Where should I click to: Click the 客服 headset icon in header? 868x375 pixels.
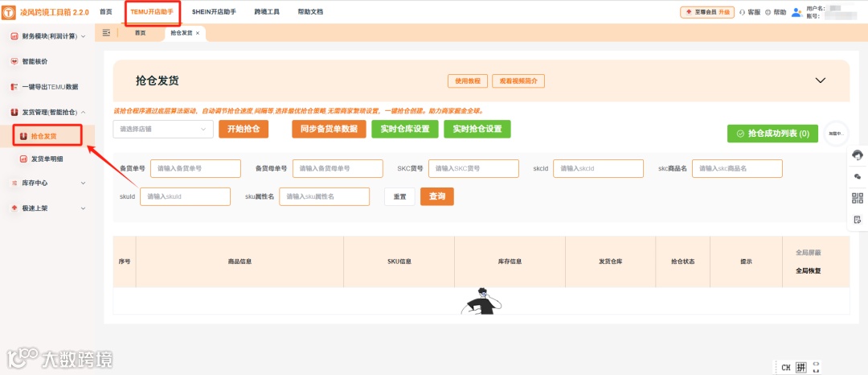[743, 12]
